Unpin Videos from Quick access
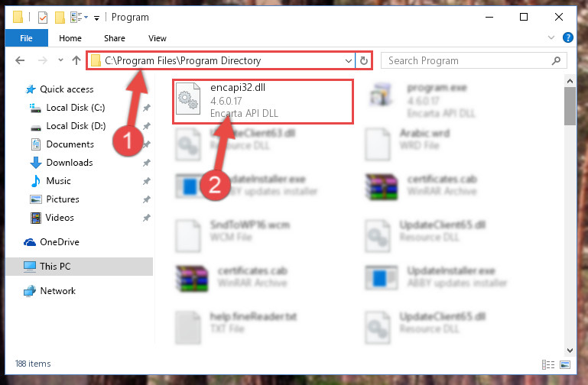Viewport: 588px width, 385px height. [x=147, y=218]
